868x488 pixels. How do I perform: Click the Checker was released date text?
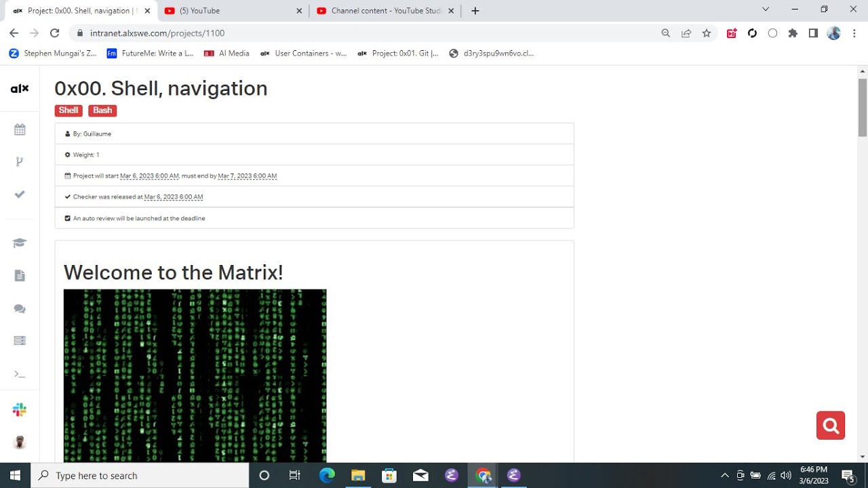pos(174,197)
